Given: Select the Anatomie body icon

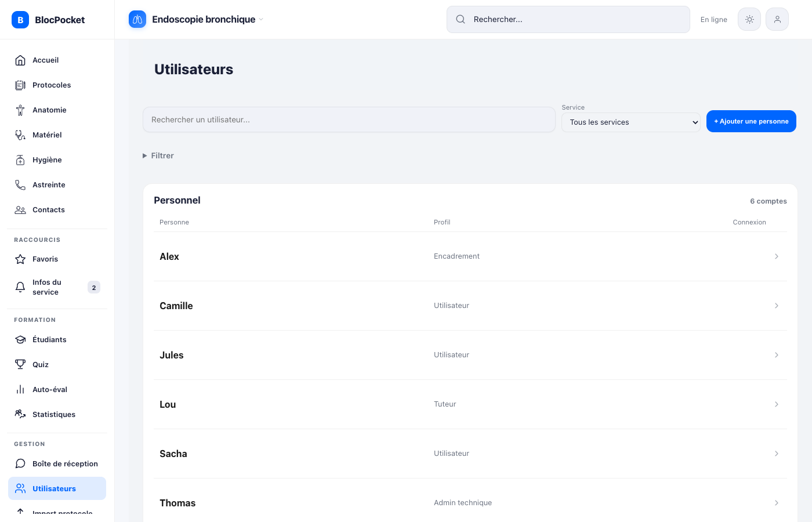Looking at the screenshot, I should pos(20,110).
